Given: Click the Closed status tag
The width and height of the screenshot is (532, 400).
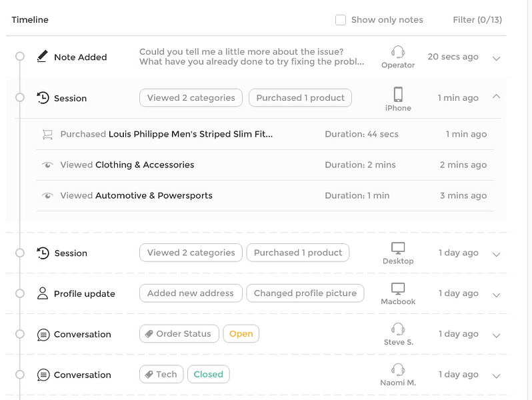Looking at the screenshot, I should click(208, 375).
